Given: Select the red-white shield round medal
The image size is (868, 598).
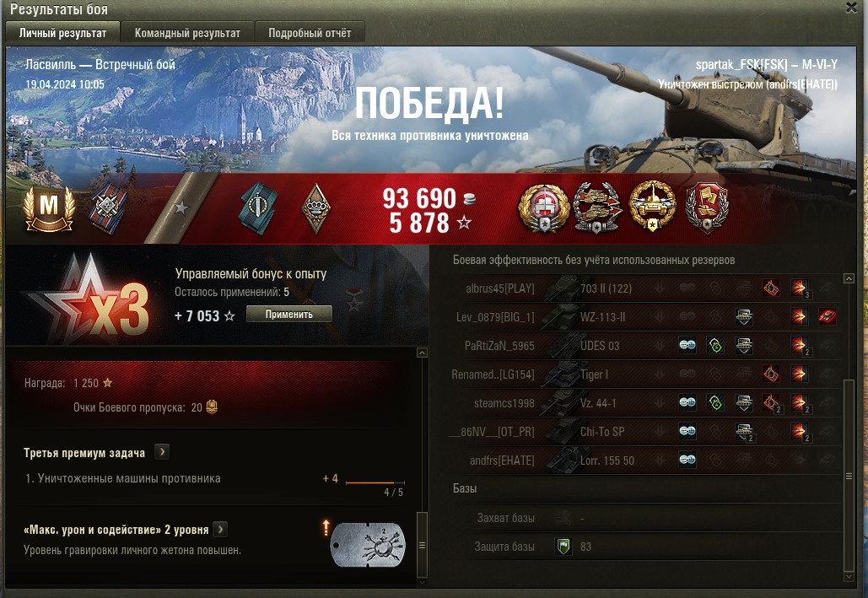Looking at the screenshot, I should pyautogui.click(x=543, y=208).
